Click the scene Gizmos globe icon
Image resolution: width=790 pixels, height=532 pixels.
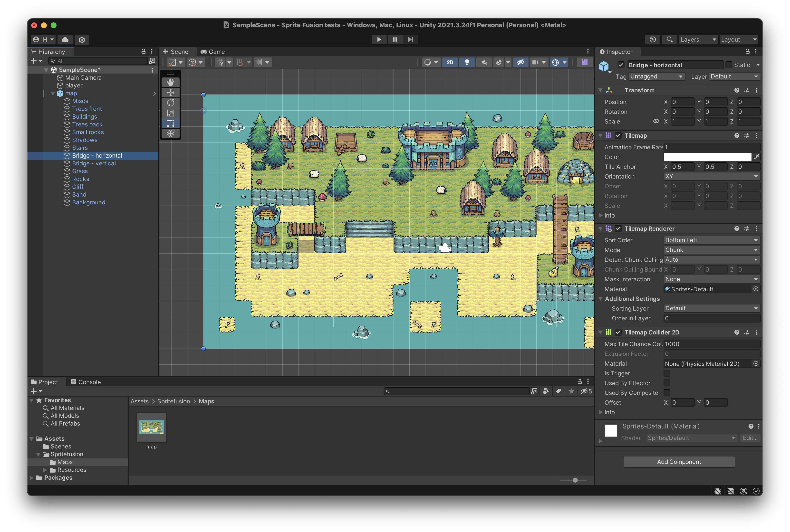click(555, 62)
